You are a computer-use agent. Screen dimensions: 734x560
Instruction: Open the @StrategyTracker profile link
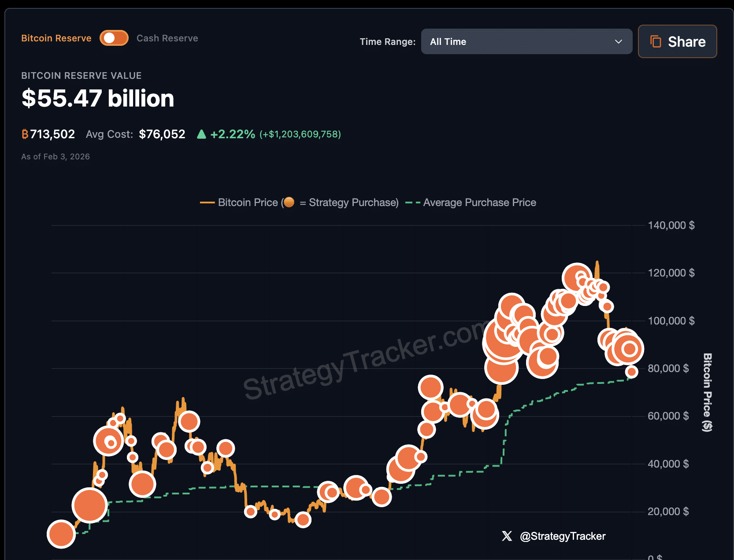tap(563, 536)
